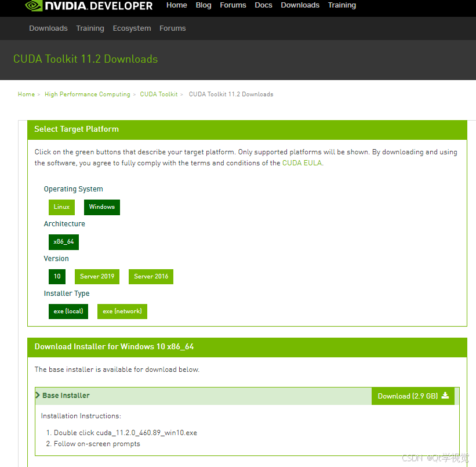Choose Linux operating system

pyautogui.click(x=61, y=207)
